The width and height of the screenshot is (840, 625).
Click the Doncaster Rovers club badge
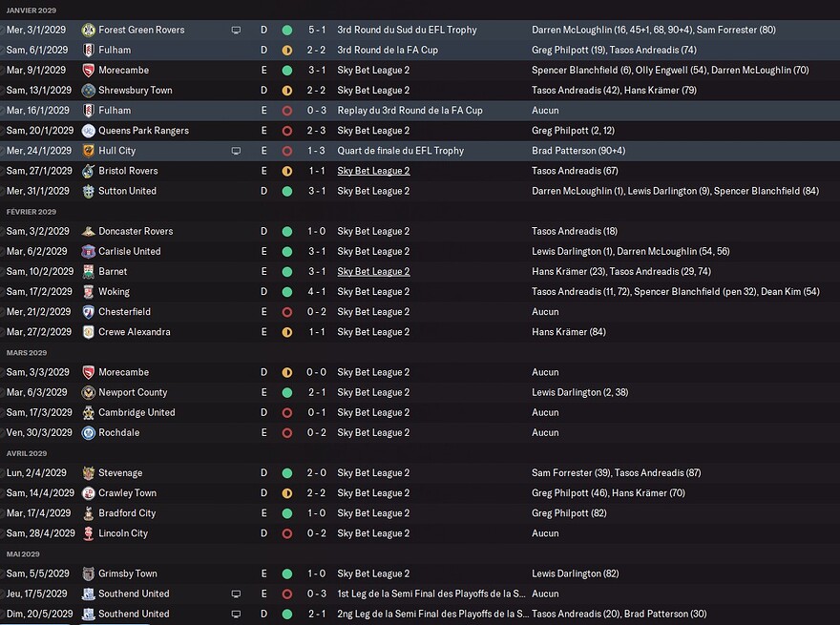[89, 231]
